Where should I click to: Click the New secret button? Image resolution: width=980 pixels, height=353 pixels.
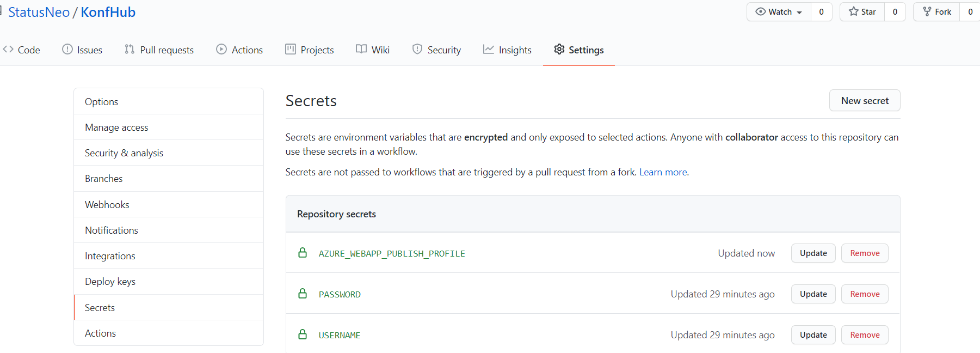point(865,100)
